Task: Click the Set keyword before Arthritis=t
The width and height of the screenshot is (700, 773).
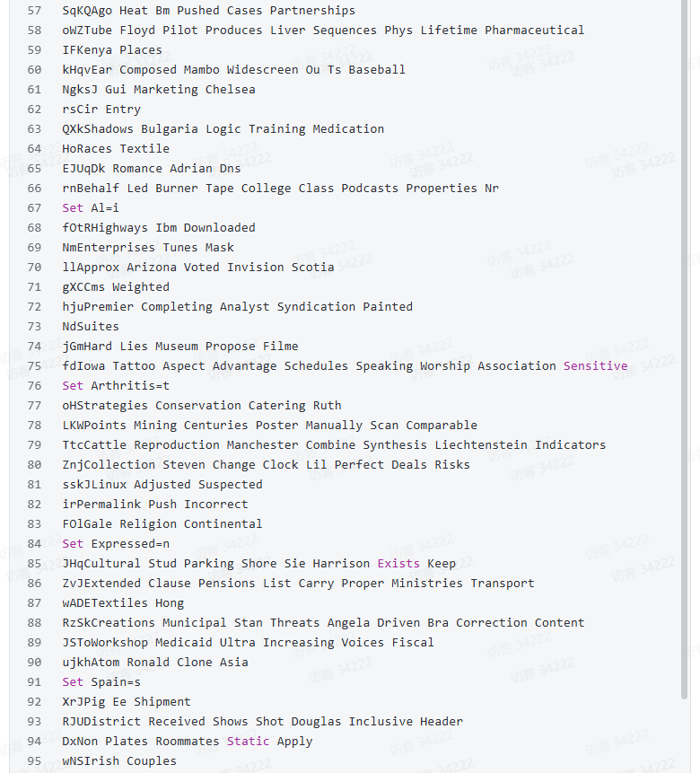Action: (x=73, y=386)
